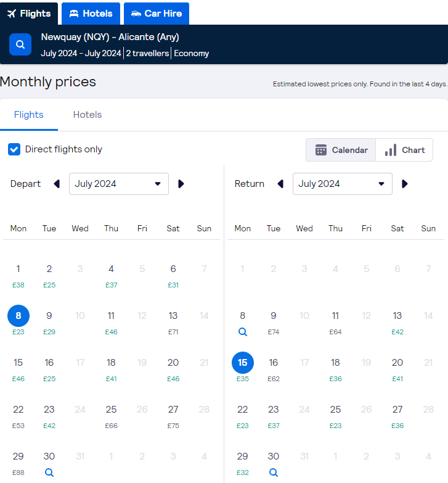The height and width of the screenshot is (483, 448).
Task: Select return date July 23 (£37)
Action: point(274,416)
